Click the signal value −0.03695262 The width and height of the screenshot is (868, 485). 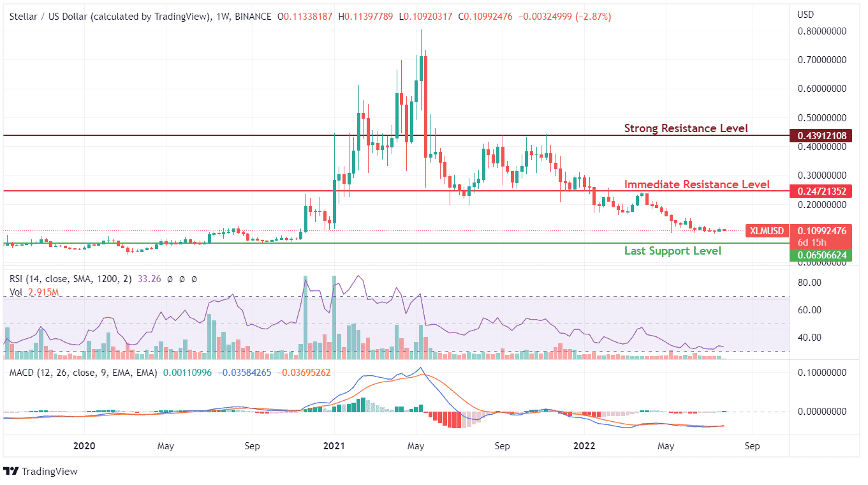point(303,372)
